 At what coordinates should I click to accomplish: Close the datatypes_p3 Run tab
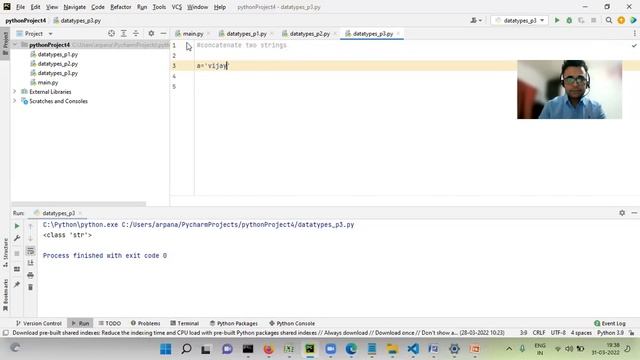[80, 213]
